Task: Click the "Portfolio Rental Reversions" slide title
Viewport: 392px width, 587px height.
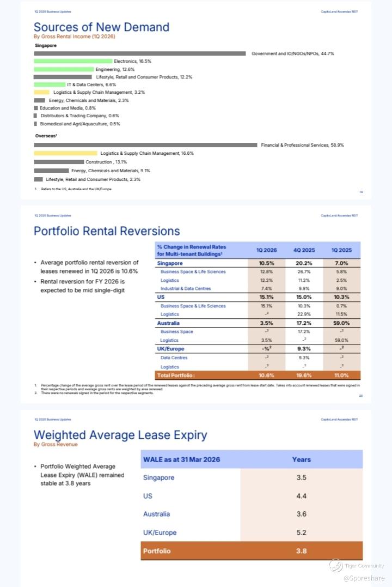Action: (107, 231)
